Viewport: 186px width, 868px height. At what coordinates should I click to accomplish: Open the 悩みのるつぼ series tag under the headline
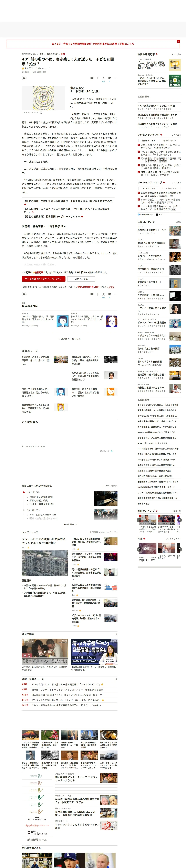pyautogui.click(x=44, y=68)
